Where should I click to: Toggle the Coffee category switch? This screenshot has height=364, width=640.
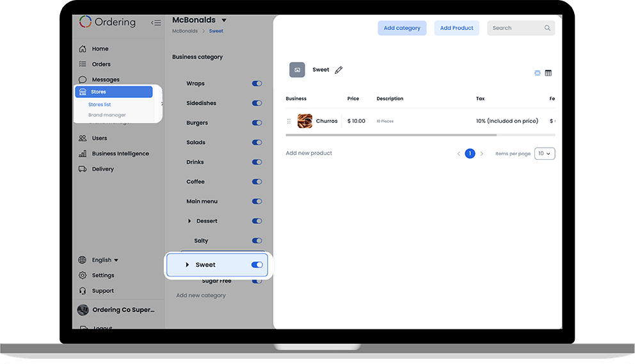[x=257, y=182]
